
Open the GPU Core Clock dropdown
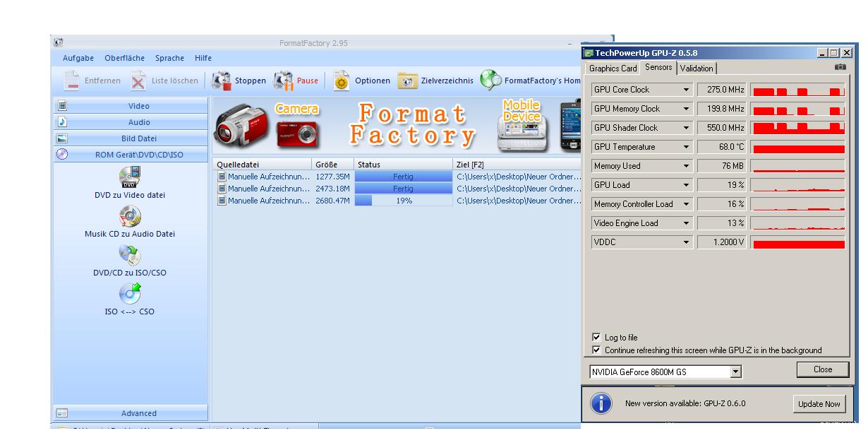pos(686,90)
